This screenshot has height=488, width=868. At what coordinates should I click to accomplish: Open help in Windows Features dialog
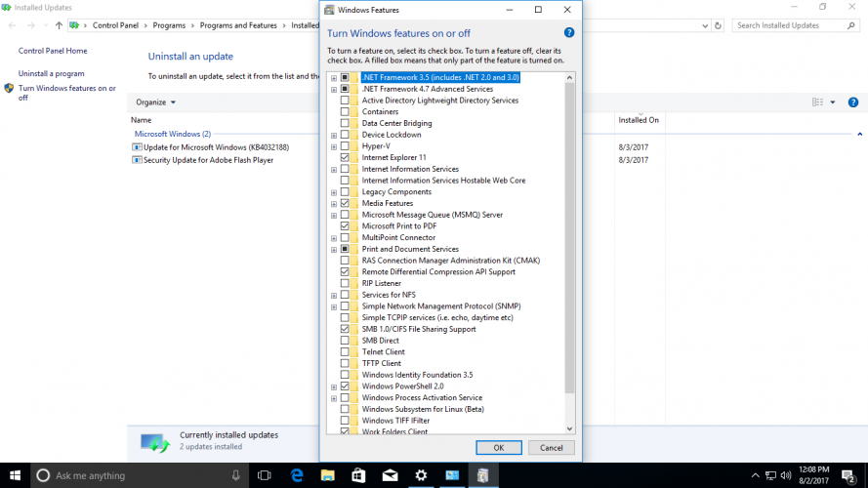point(568,32)
